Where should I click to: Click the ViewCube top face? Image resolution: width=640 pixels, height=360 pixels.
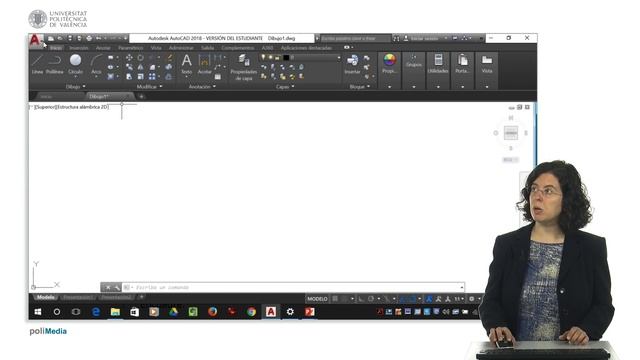pyautogui.click(x=511, y=133)
